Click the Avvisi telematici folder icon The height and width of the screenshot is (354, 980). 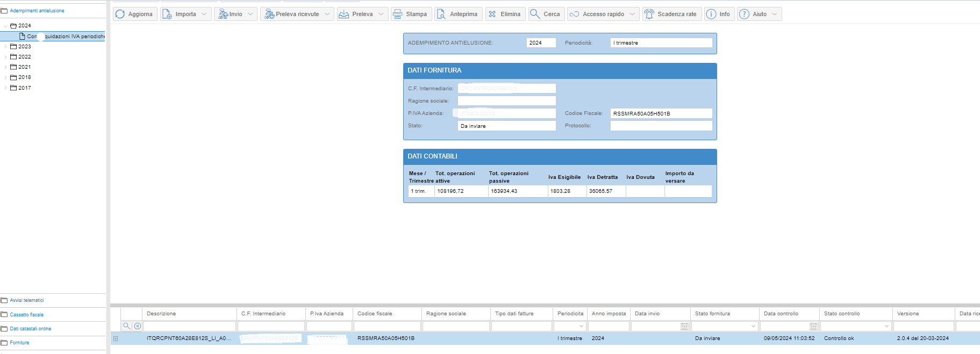point(4,300)
